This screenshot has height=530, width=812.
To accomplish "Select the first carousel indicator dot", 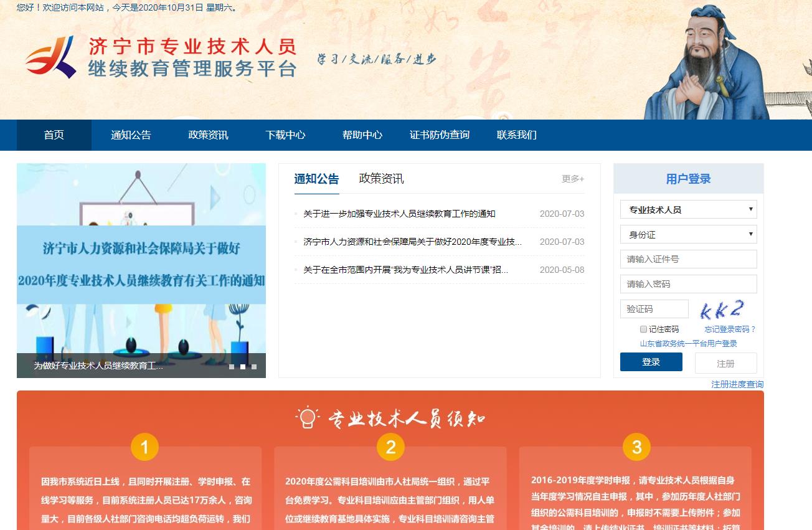I will point(232,367).
